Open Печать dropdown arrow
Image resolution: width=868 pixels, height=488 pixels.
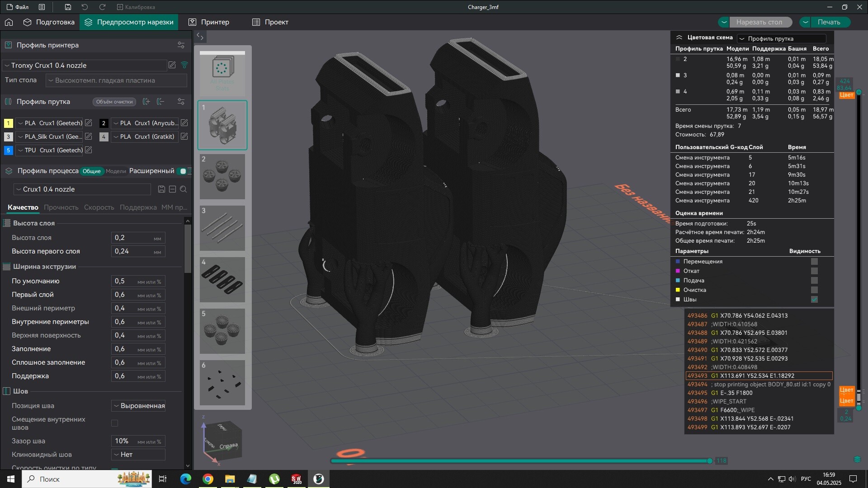805,22
